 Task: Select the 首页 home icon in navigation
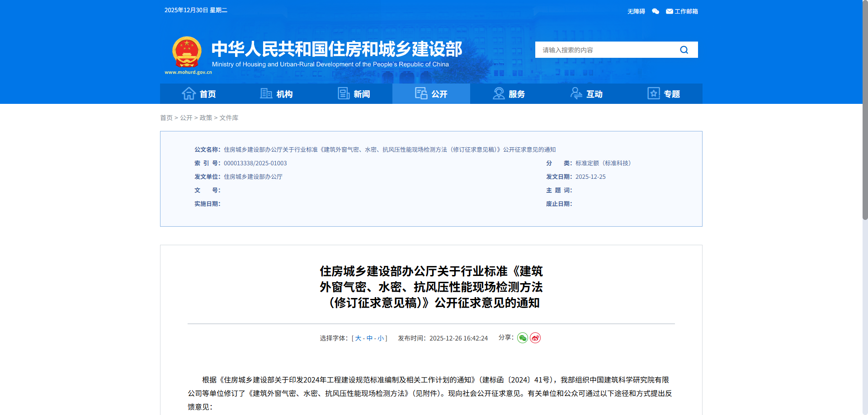point(189,93)
